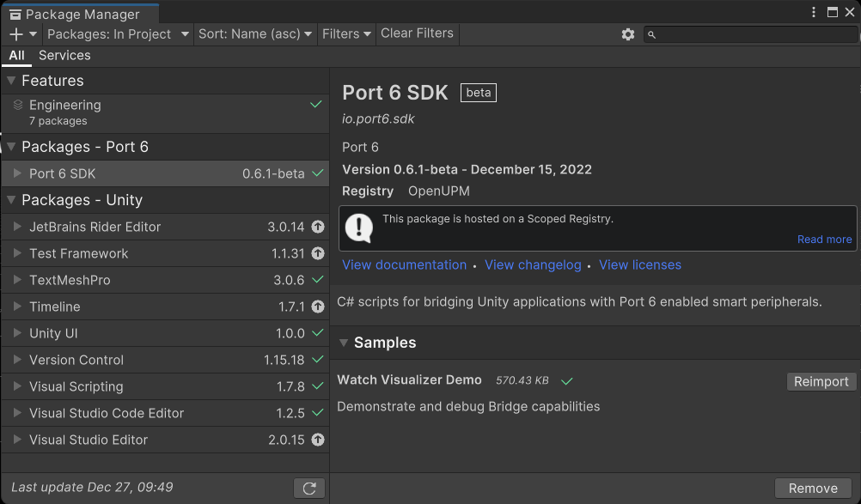The width and height of the screenshot is (861, 504).
Task: Click the beta tag badge
Action: [479, 93]
